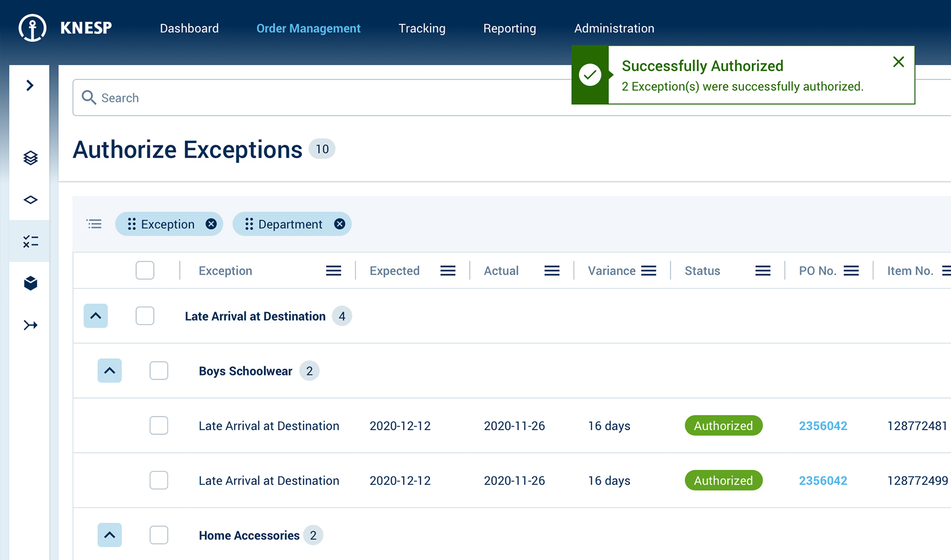Collapse the Home Accessories group
The image size is (951, 560).
coord(109,535)
